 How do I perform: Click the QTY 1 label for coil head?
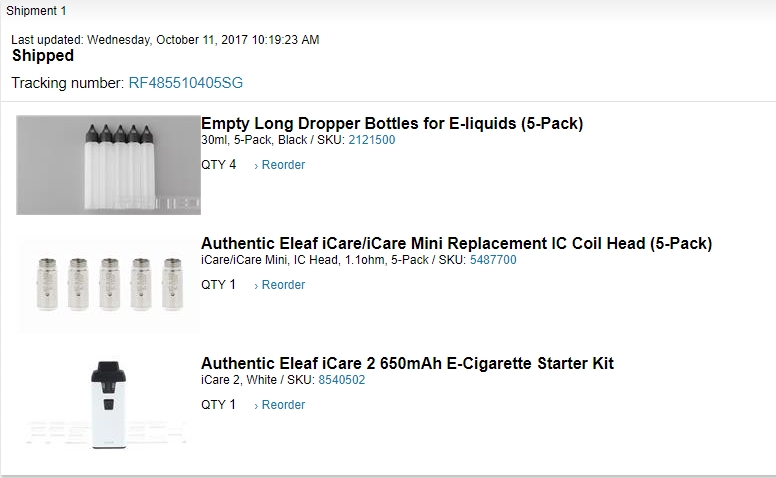(218, 285)
